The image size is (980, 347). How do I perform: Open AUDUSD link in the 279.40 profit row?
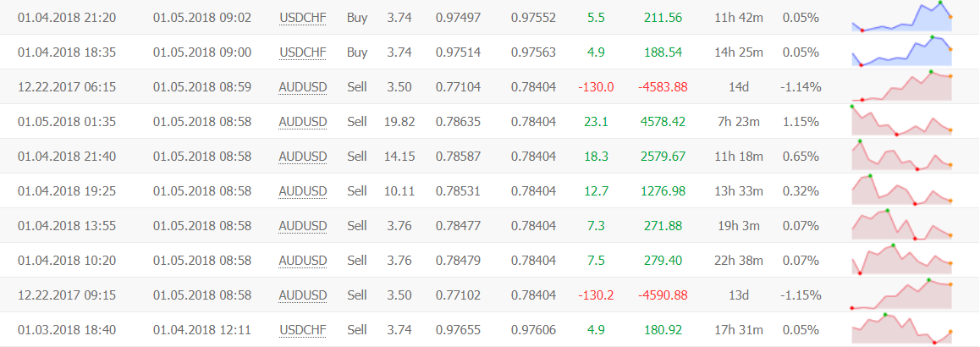302,261
